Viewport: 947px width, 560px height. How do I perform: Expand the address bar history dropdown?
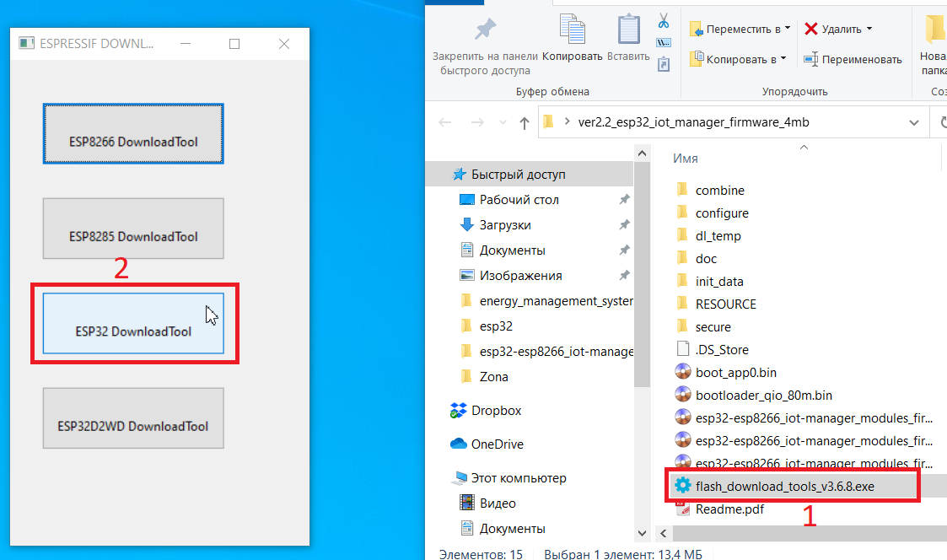click(x=913, y=123)
